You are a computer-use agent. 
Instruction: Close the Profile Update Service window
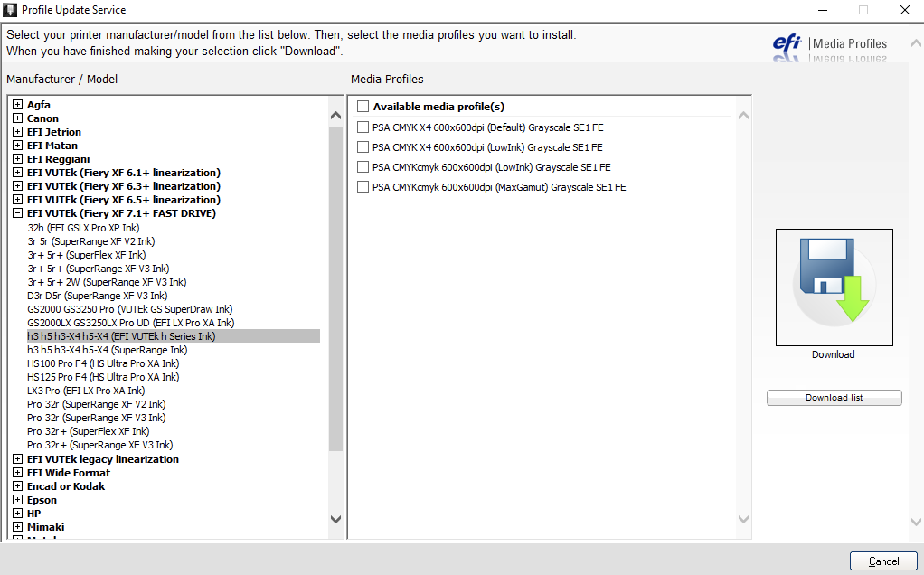(x=905, y=10)
